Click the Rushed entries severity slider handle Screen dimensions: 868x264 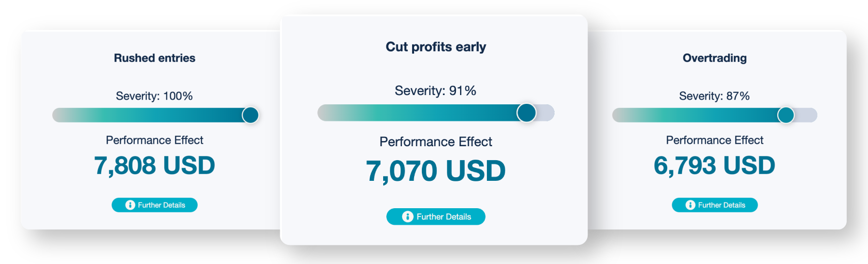click(x=250, y=115)
